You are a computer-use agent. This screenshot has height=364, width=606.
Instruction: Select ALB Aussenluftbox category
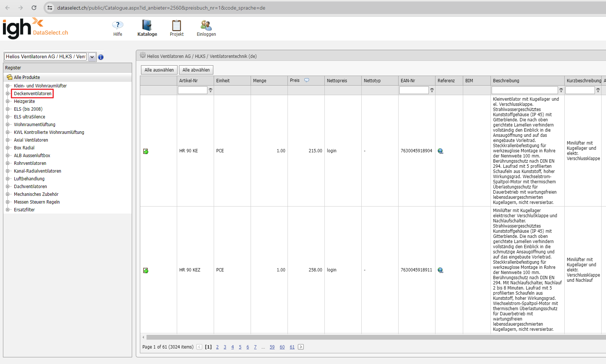pos(32,155)
